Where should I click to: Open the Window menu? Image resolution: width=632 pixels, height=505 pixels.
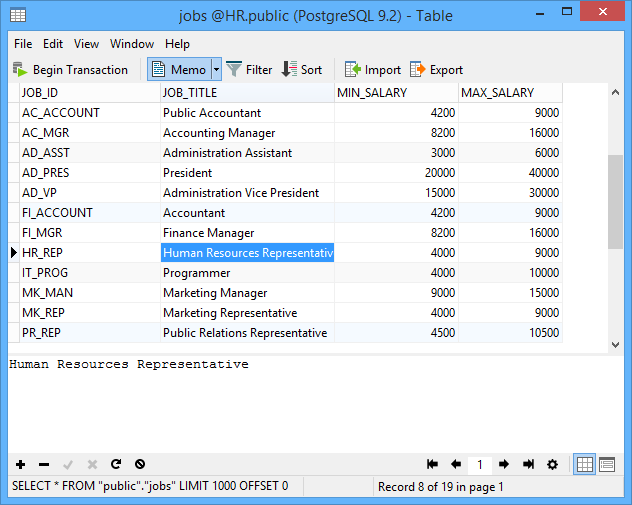tap(132, 44)
